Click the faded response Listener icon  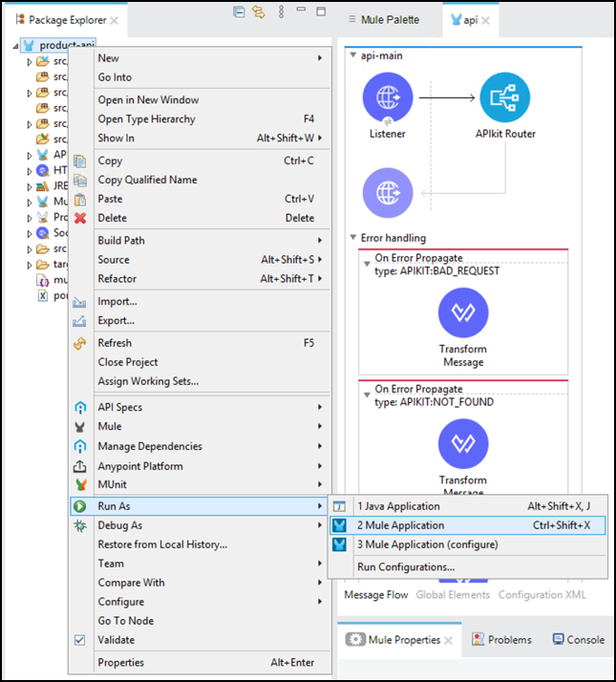[x=388, y=193]
